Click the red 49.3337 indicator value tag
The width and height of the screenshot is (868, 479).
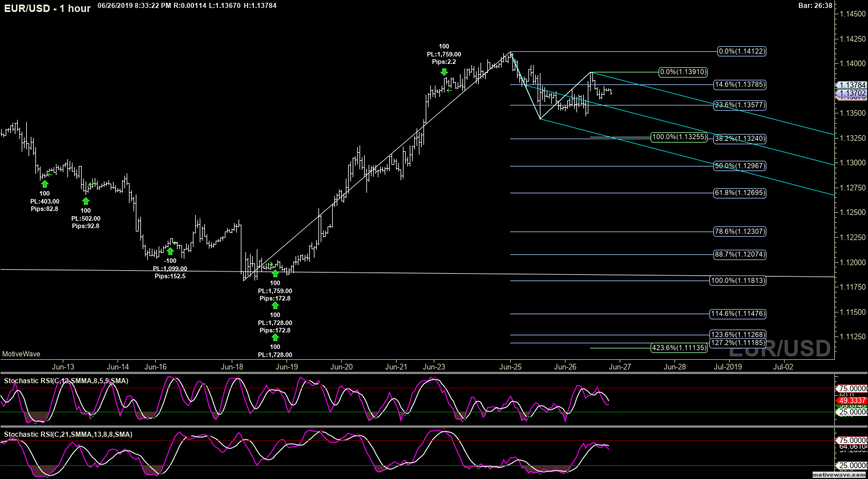(852, 401)
